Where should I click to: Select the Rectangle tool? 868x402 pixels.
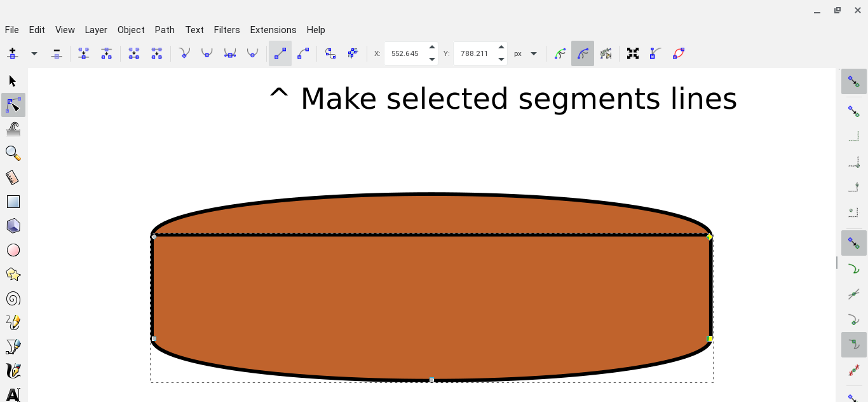point(13,202)
